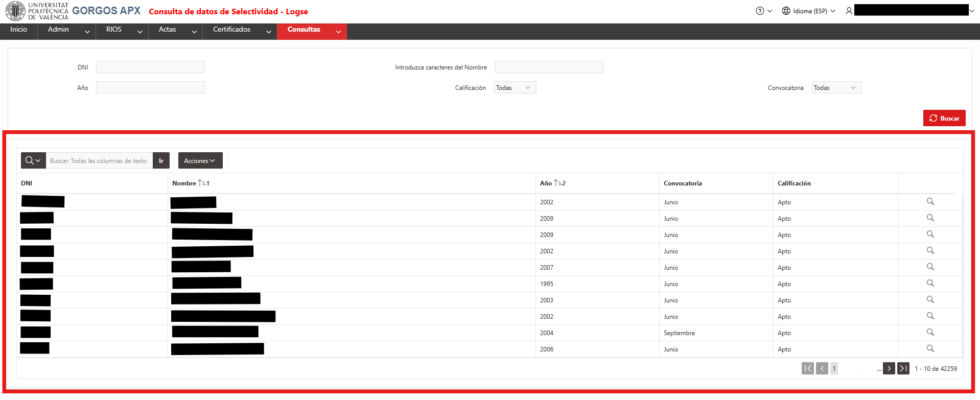Click the DNI input field
This screenshot has height=400, width=980.
pos(150,67)
